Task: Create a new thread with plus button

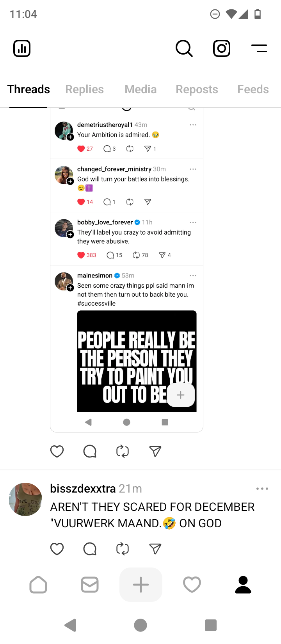Action: point(141,585)
